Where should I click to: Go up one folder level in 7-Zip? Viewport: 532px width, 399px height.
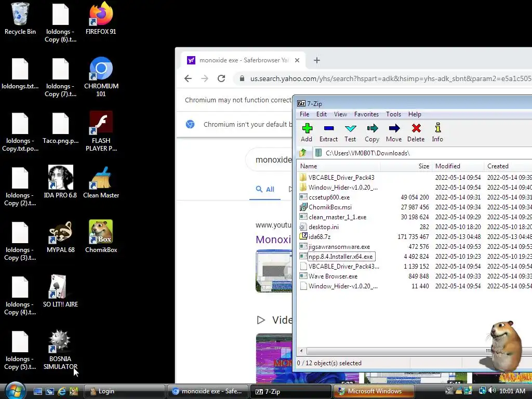(303, 153)
